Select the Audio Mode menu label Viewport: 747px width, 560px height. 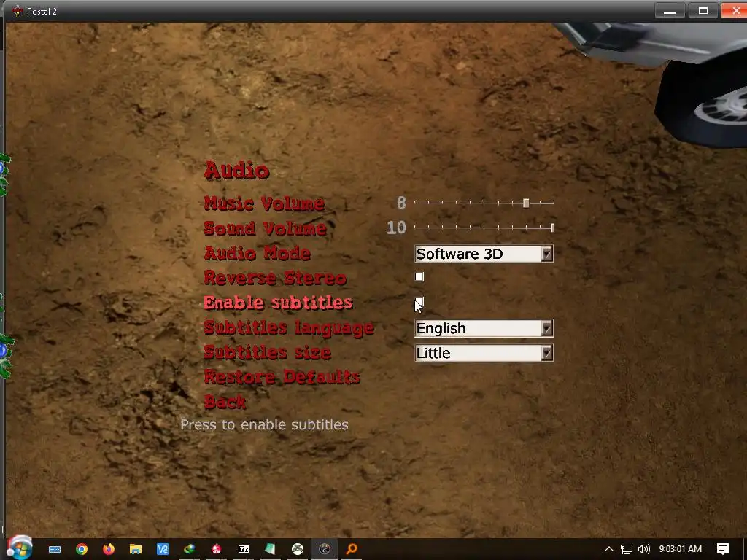258,253
